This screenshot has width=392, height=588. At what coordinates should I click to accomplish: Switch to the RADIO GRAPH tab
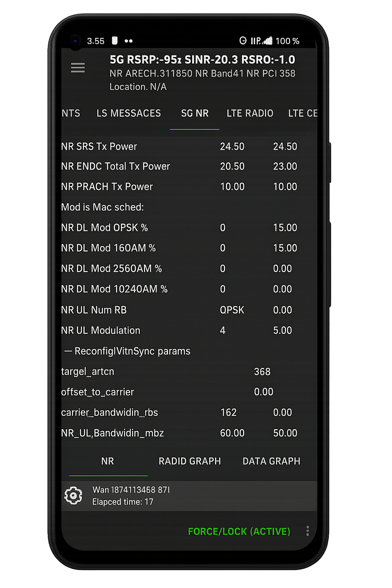189,461
